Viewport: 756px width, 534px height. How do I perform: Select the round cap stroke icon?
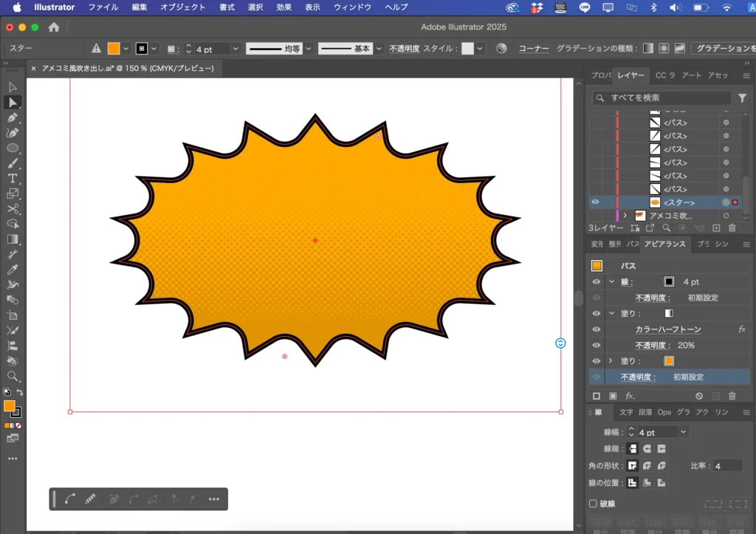647,449
